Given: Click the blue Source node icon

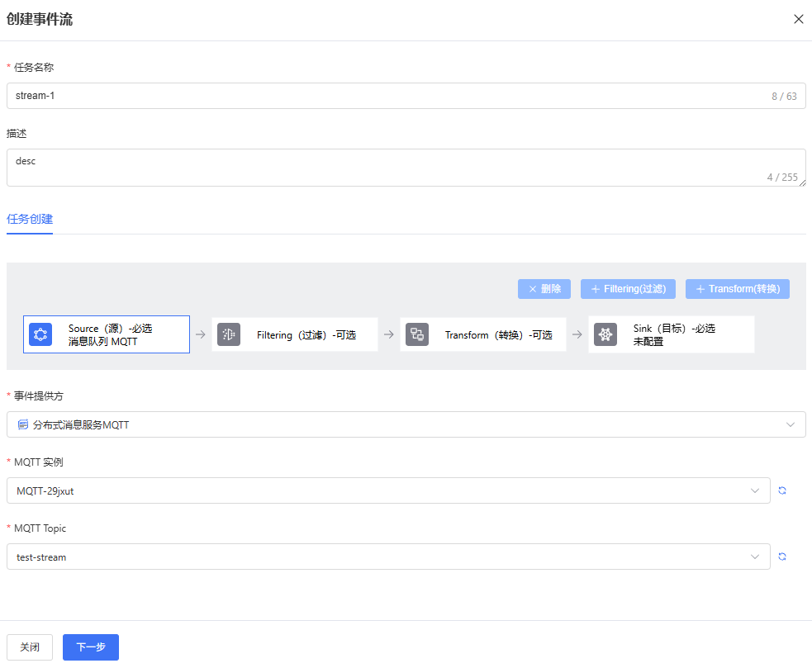Looking at the screenshot, I should coord(40,334).
